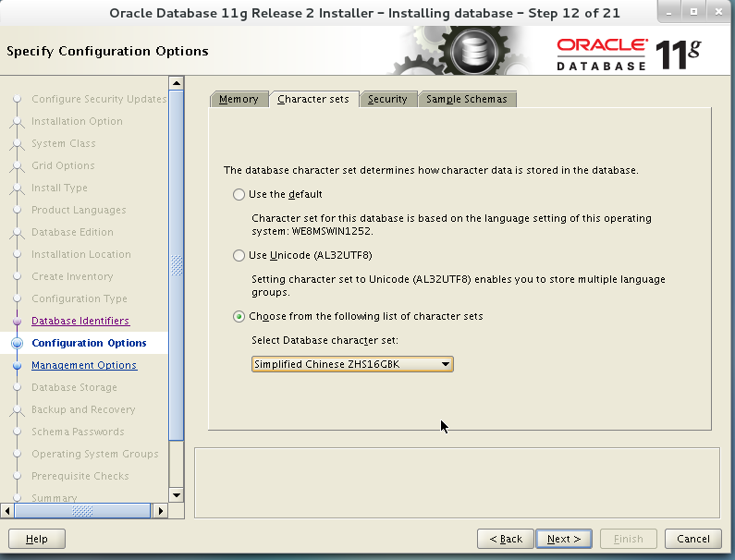
Task: Click the System Class step text
Action: pyautogui.click(x=63, y=143)
